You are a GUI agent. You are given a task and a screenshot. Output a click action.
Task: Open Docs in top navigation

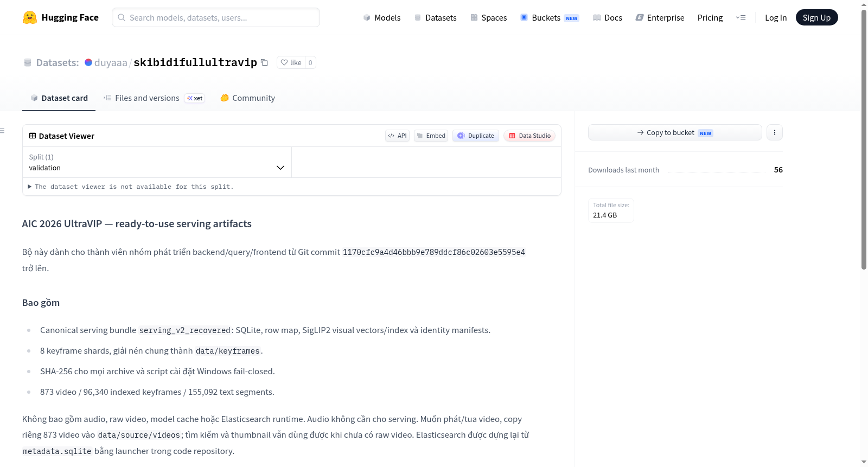click(608, 17)
